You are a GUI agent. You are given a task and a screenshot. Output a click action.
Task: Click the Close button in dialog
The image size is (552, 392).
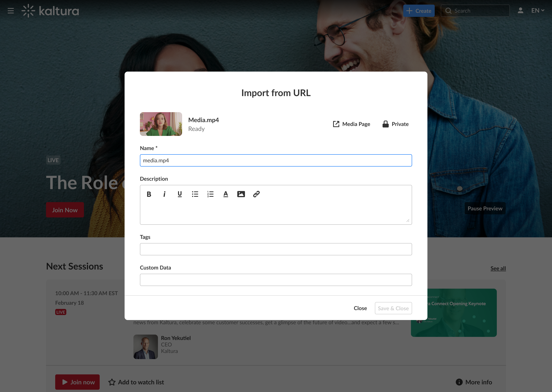point(360,308)
